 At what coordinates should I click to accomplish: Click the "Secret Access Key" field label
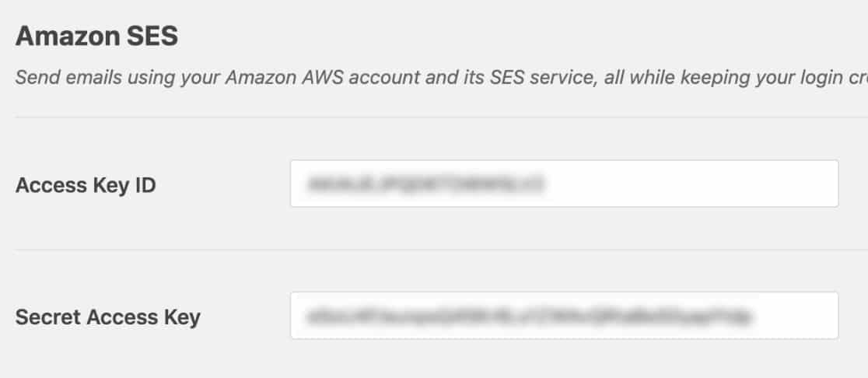coord(107,317)
